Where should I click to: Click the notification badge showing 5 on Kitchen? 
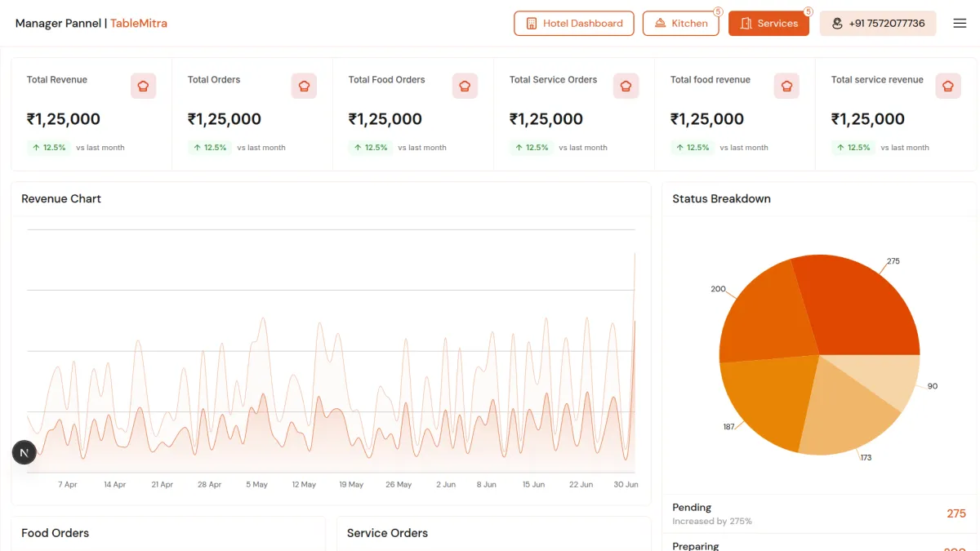717,11
